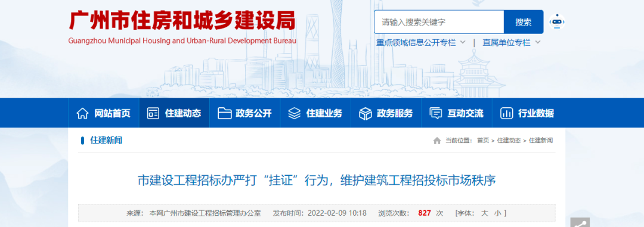Click the chart icon beside 行业数据

pyautogui.click(x=506, y=113)
